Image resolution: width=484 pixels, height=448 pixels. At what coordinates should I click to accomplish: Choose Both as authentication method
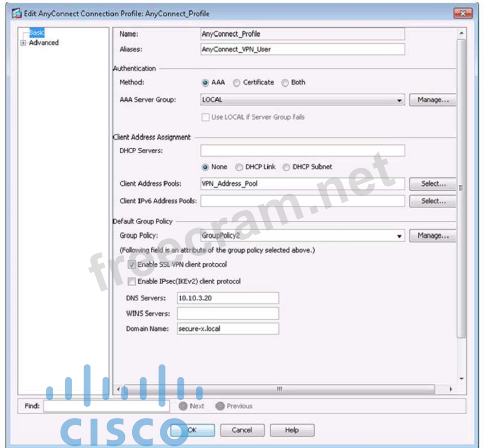tap(285, 83)
